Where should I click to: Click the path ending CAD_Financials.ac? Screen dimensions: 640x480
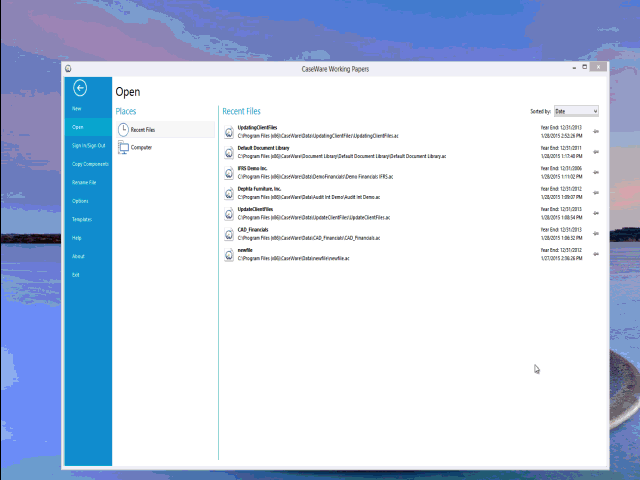pos(309,238)
